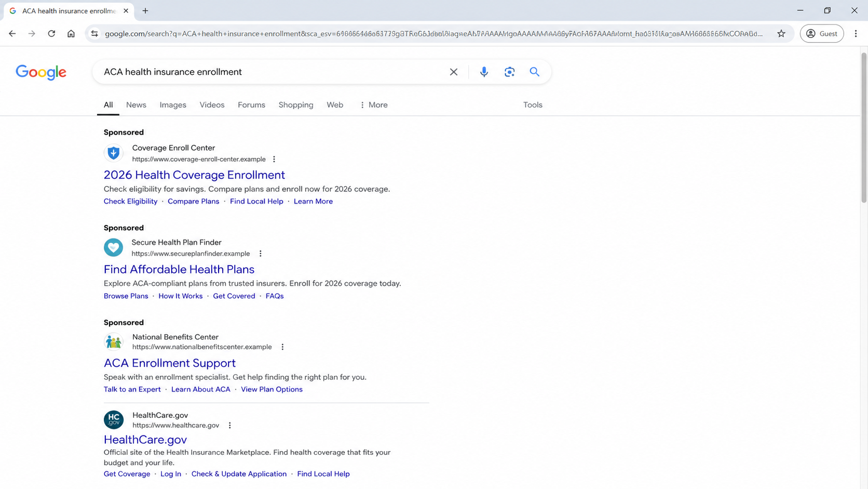This screenshot has width=868, height=489.
Task: Follow the Get Covered sitelink
Action: [x=234, y=296]
